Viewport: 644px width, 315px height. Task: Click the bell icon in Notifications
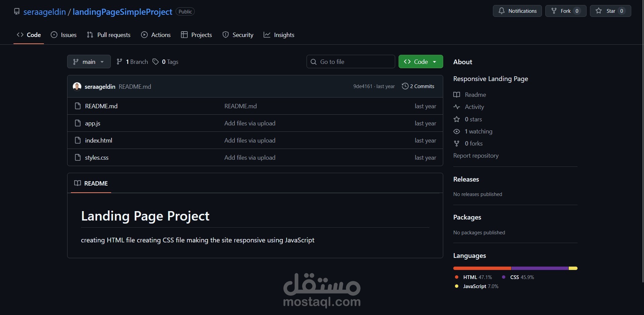pos(501,11)
